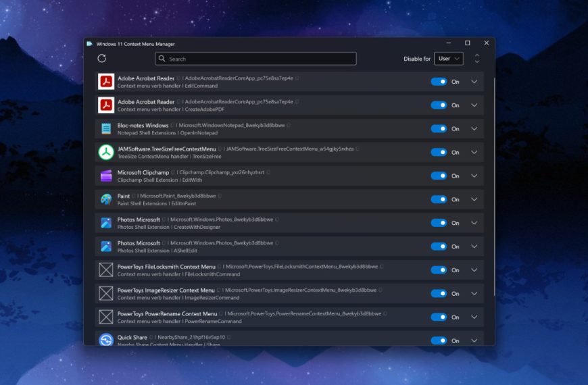Click the vertical scrollbar of the list
Viewport: 588px width, 385px height.
pyautogui.click(x=494, y=186)
